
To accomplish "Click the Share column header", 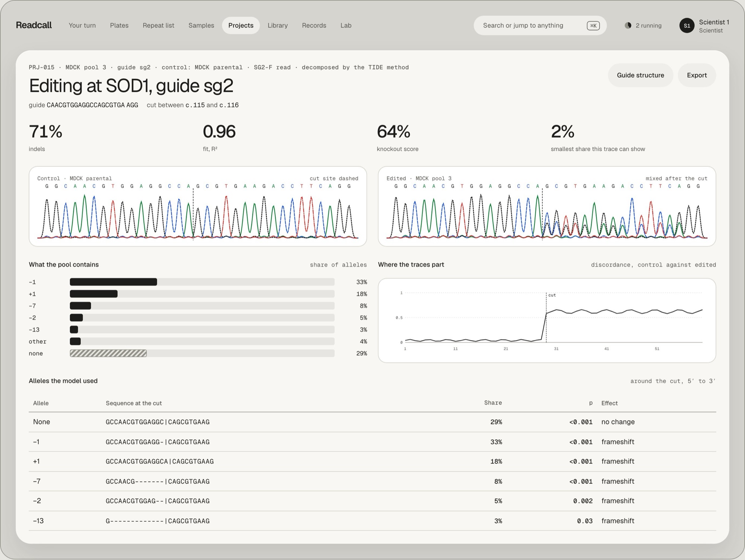I will [493, 403].
